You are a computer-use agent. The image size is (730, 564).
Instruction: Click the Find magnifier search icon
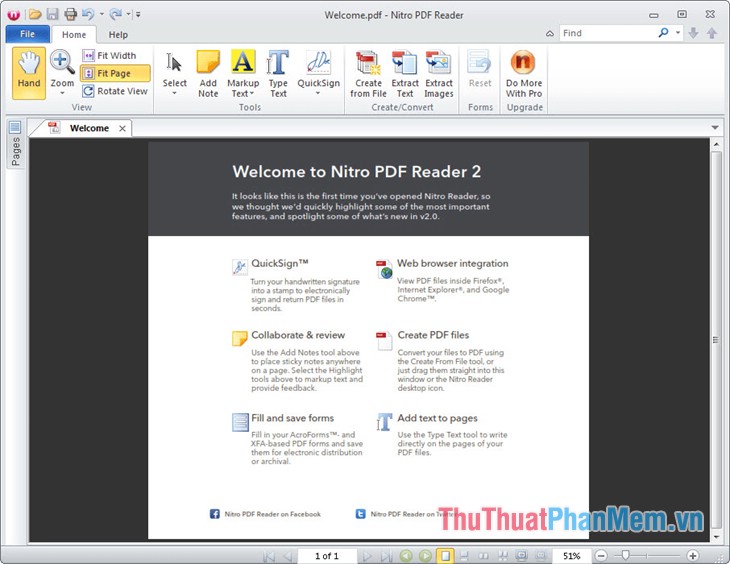coord(663,33)
